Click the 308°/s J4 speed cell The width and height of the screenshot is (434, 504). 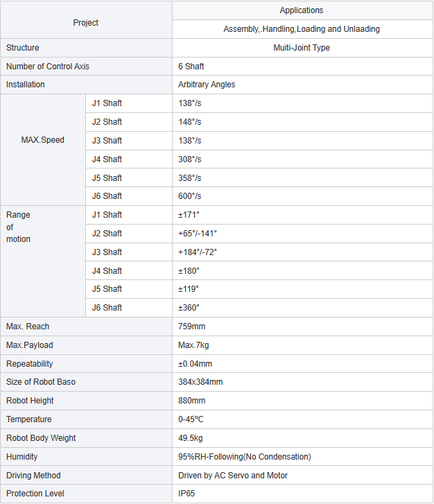pyautogui.click(x=190, y=159)
